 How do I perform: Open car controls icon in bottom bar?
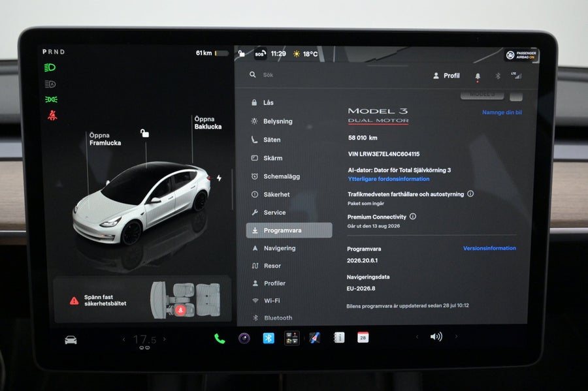pyautogui.click(x=71, y=340)
